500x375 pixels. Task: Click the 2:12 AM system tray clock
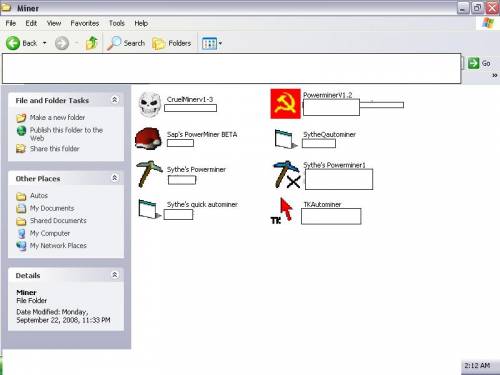tap(477, 366)
